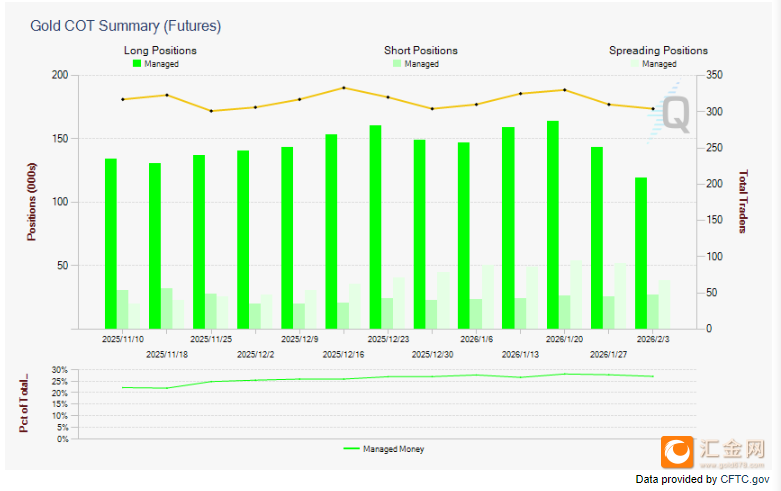Toggle the Managed Money series label
The image size is (781, 491).
click(393, 449)
